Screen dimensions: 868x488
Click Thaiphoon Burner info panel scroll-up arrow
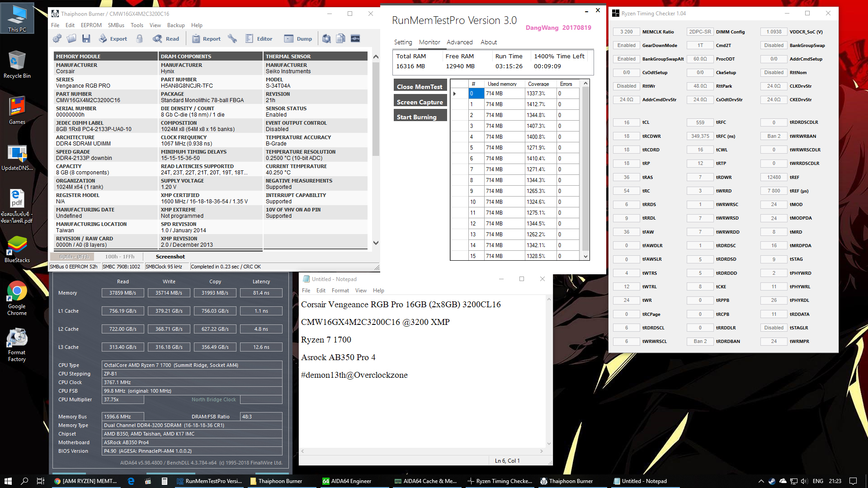tap(376, 57)
